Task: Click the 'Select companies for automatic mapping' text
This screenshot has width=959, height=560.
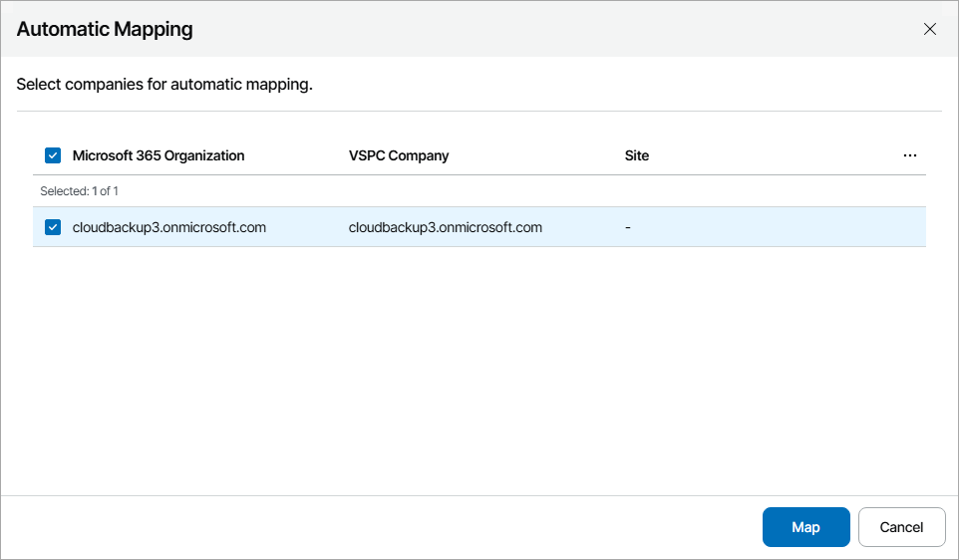Action: 164,85
